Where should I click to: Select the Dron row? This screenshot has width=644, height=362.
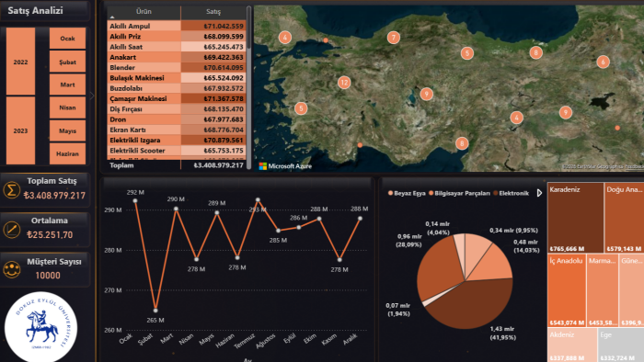tap(177, 119)
